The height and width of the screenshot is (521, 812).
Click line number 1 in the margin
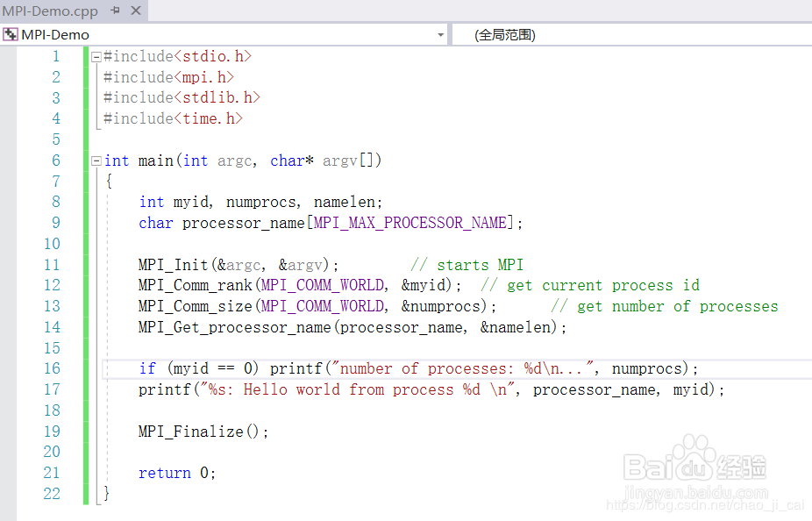point(56,56)
